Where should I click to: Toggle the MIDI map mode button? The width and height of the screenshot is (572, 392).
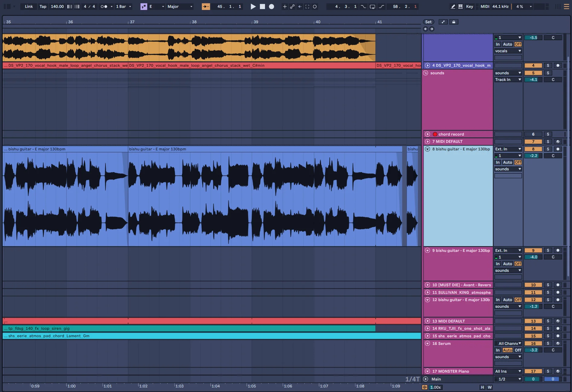tap(485, 7)
